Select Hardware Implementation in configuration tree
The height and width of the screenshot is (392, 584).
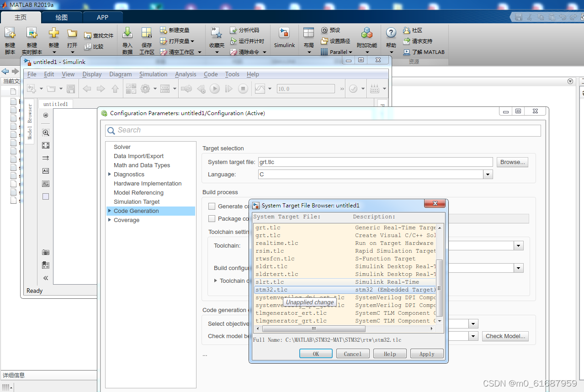click(x=148, y=183)
